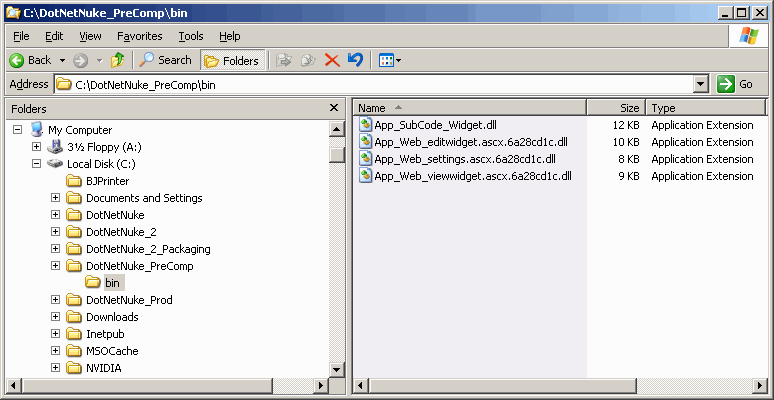Screen dimensions: 774x400
Task: Click folder tree scroll up arrow
Action: point(337,129)
